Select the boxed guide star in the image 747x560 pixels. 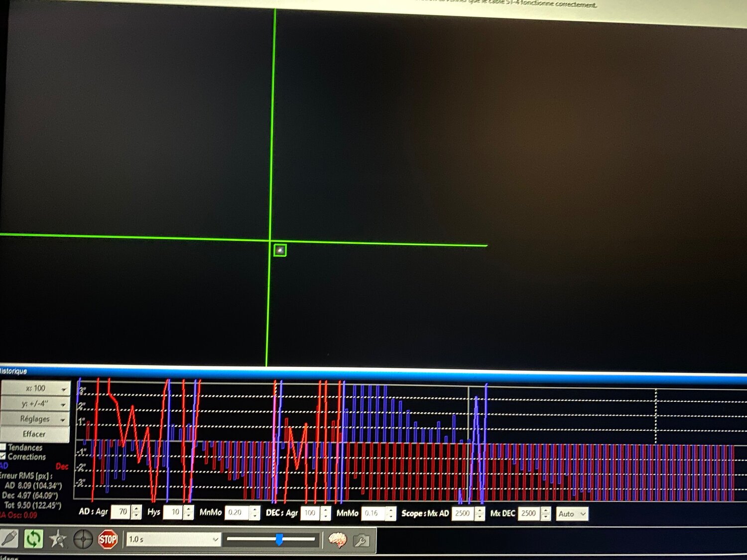[x=280, y=250]
